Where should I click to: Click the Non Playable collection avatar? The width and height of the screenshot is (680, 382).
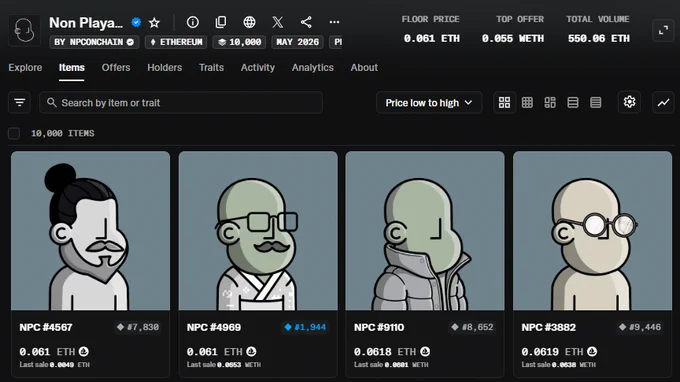pyautogui.click(x=24, y=30)
